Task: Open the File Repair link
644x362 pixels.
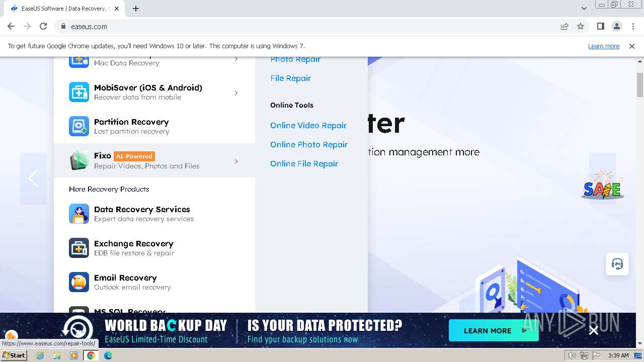Action: click(290, 78)
